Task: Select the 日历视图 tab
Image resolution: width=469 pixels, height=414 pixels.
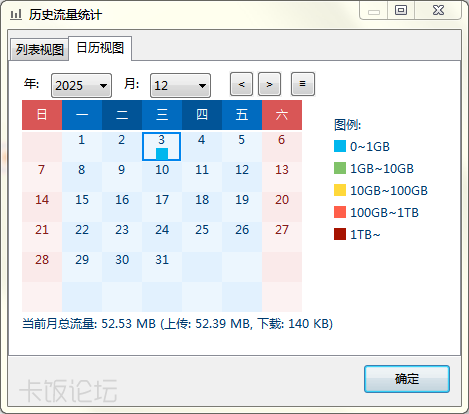Action: coord(100,48)
